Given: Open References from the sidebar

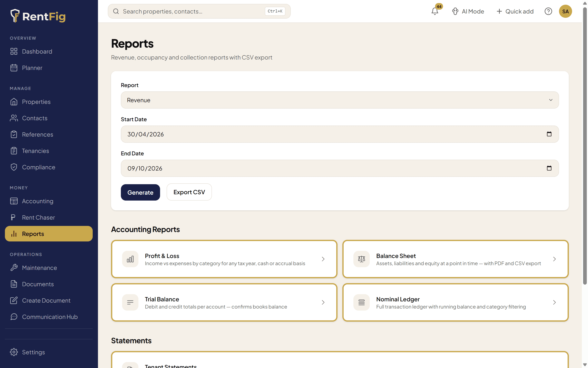Looking at the screenshot, I should [x=49, y=134].
